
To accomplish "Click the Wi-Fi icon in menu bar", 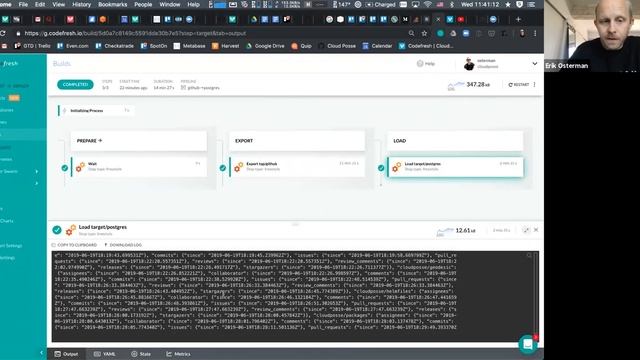I will [427, 4].
